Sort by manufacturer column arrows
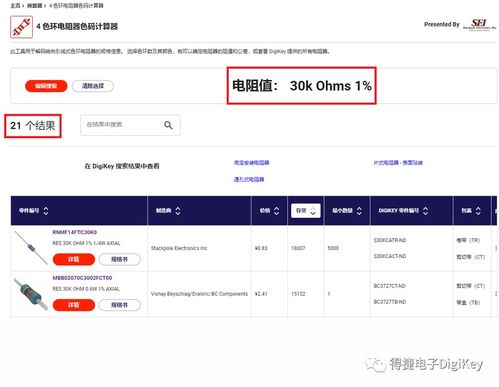The image size is (499, 387). (x=178, y=211)
